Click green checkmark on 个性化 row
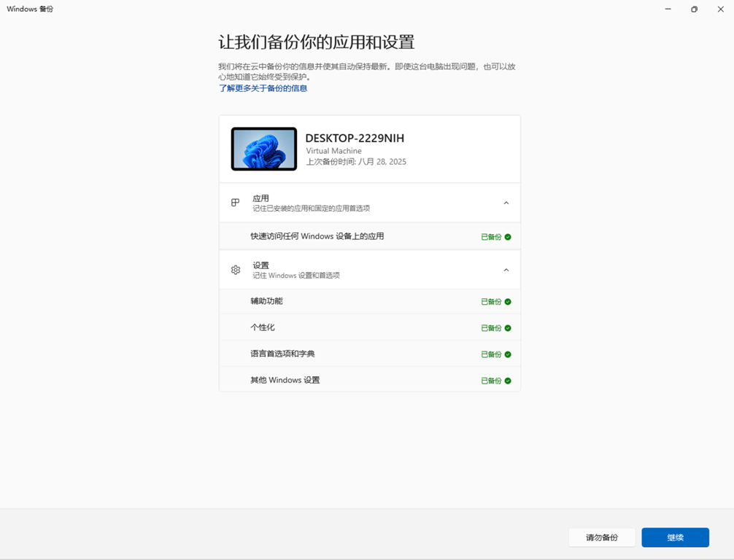 point(508,328)
